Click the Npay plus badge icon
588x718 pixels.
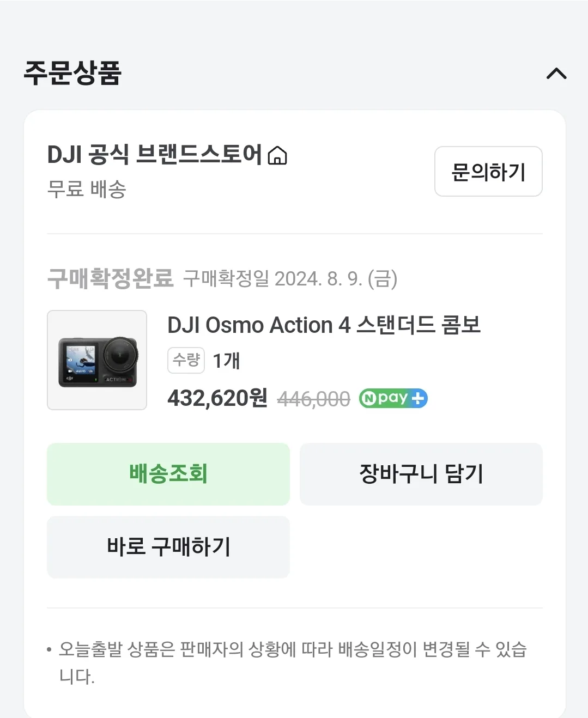393,398
